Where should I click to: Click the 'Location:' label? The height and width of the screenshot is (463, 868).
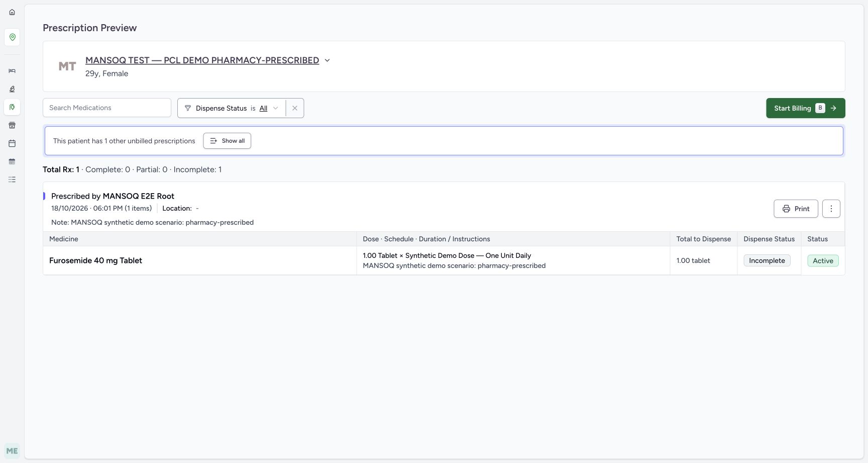(177, 208)
